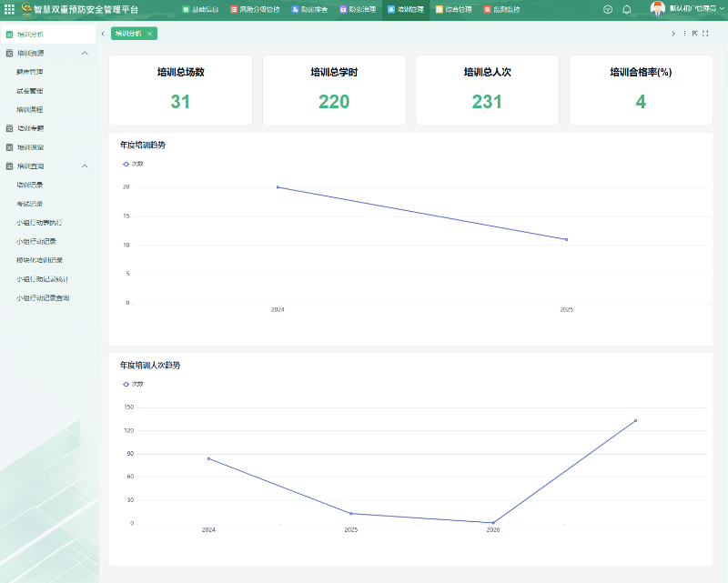This screenshot has height=583, width=728.
Task: Collapse the 培训查询 sidebar group
Action: [x=85, y=166]
